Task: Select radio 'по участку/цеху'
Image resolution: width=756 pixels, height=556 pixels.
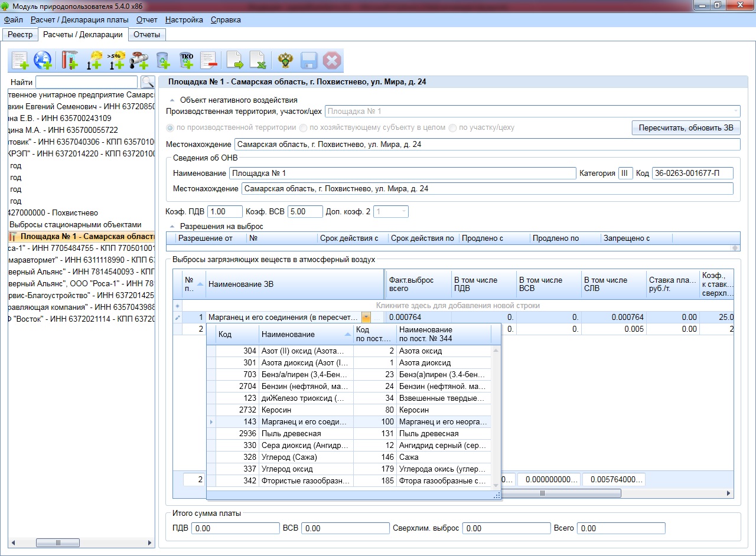Action: 452,127
